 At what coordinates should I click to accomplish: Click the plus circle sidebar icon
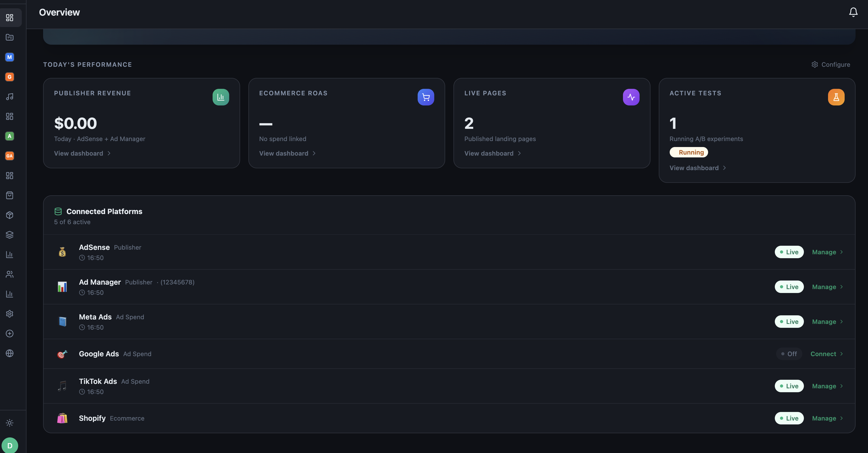(10, 334)
